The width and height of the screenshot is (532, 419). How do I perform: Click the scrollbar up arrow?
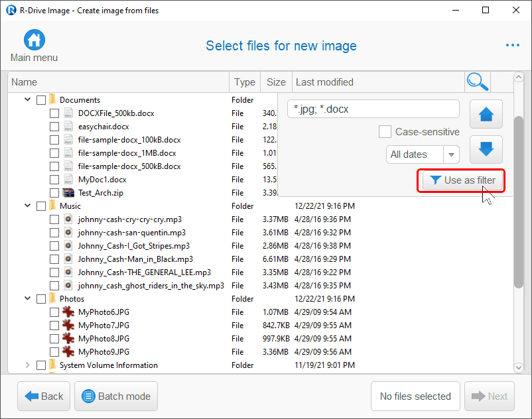point(519,78)
